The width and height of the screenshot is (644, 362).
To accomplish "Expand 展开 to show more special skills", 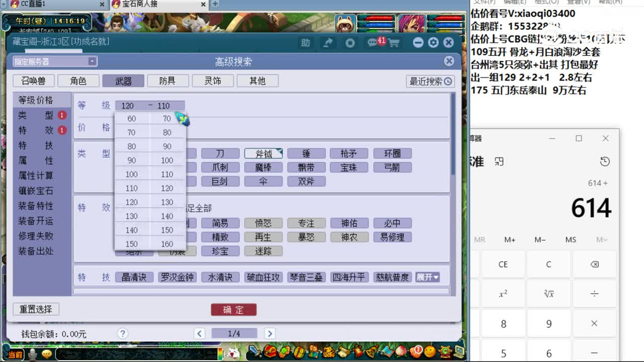I will [428, 277].
